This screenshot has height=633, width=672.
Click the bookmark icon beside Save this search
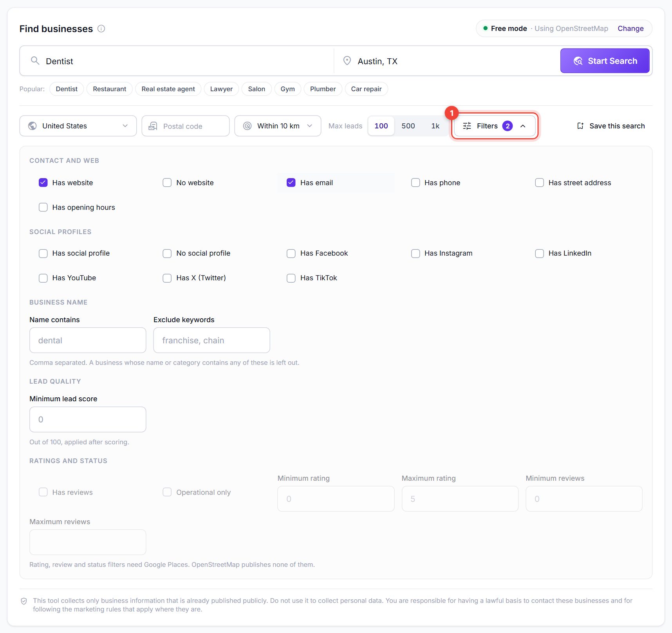[x=580, y=126]
